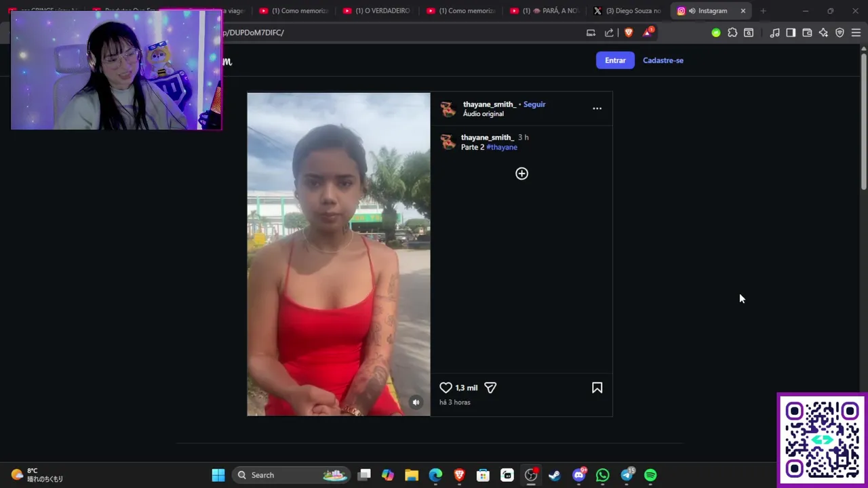
Task: Click the Áudio original link
Action: (x=484, y=114)
